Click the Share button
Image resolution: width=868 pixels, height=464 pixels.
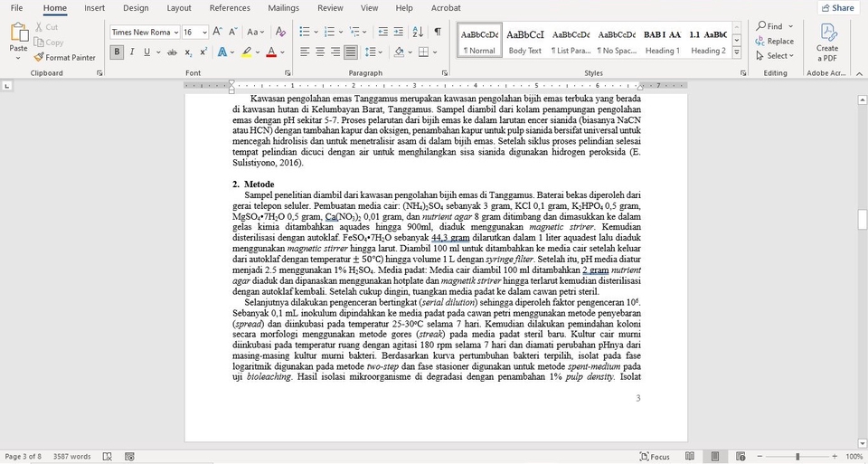[838, 8]
